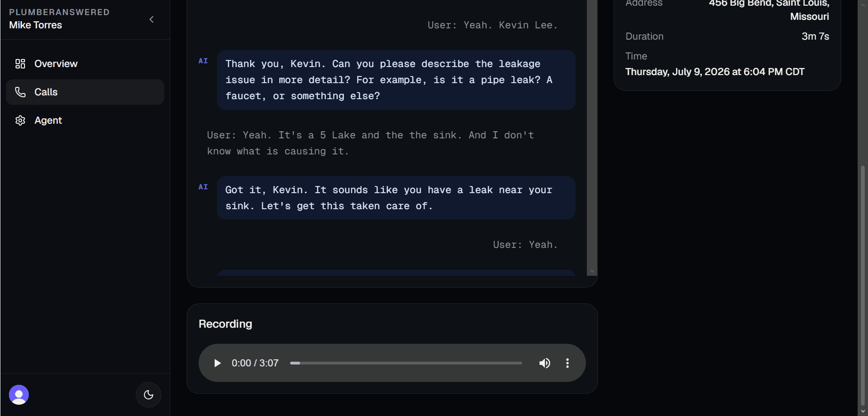Click the 'User: Yeah. Kevin Lee.' message
Viewport: 868px width, 416px height.
(x=492, y=25)
